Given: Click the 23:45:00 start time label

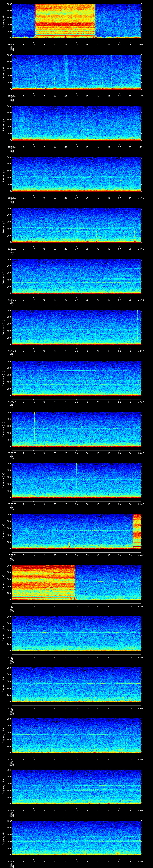Looking at the screenshot, I should coord(12,861).
